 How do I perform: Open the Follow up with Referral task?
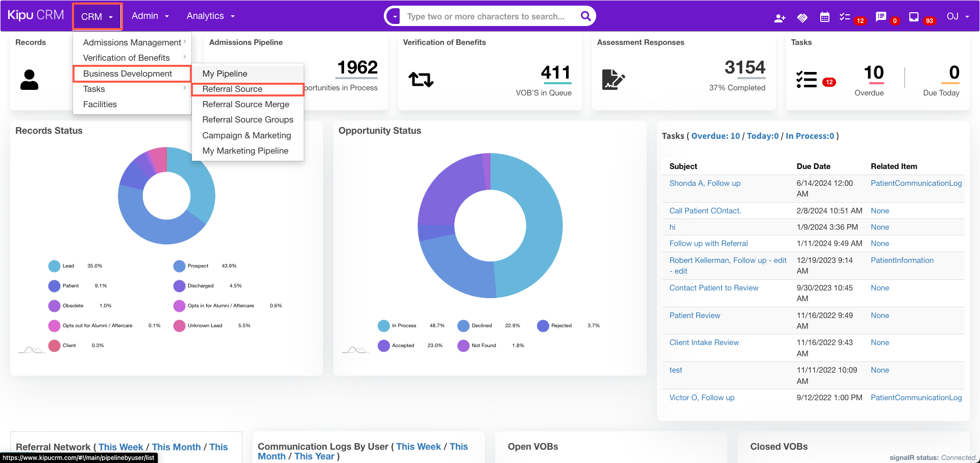708,243
